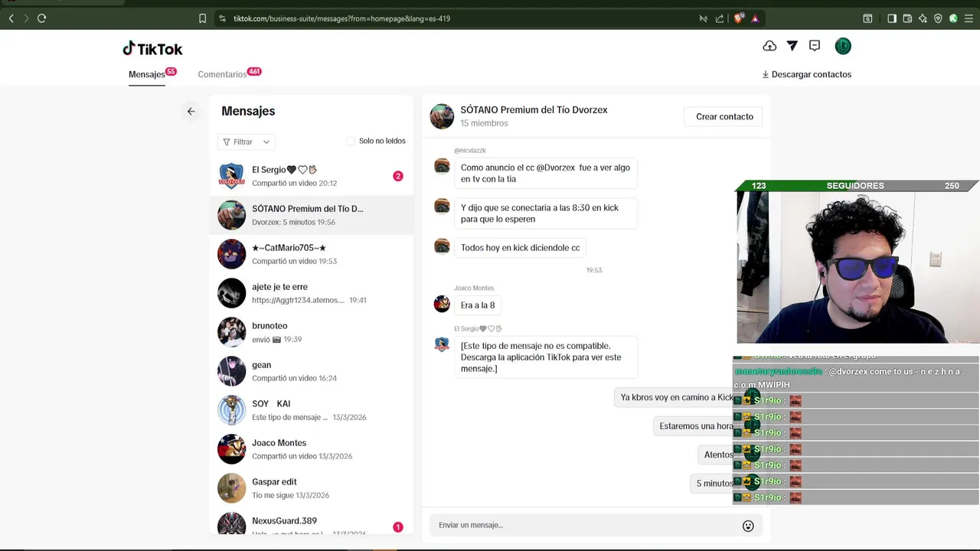Switch to the Mensajes tab
This screenshot has height=551, width=980.
point(147,74)
